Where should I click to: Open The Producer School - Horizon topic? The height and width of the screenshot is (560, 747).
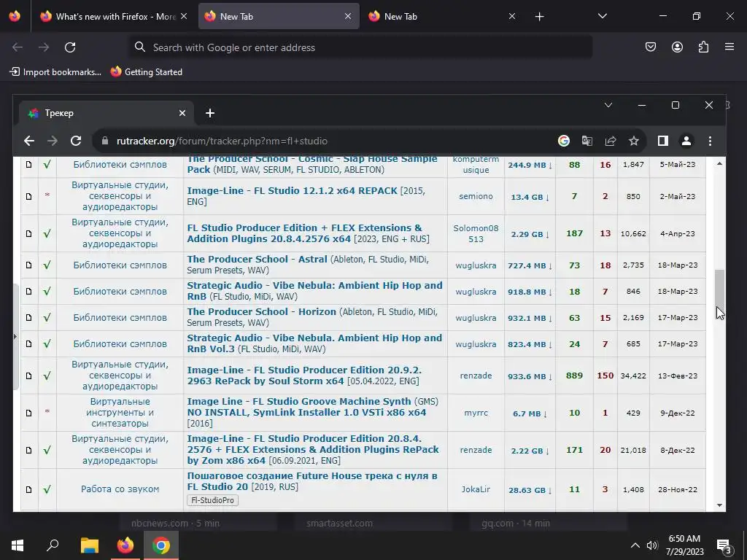[262, 312]
